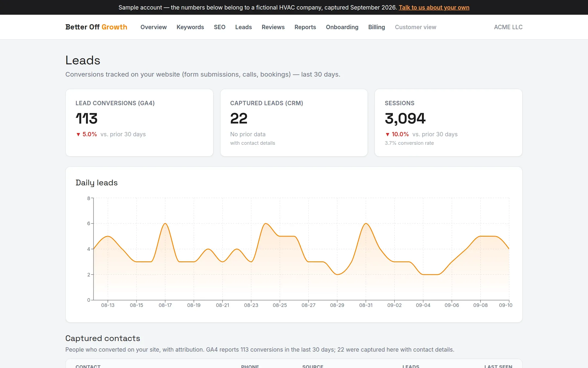Click the '3.7% conversion rate' text
588x368 pixels.
click(409, 143)
